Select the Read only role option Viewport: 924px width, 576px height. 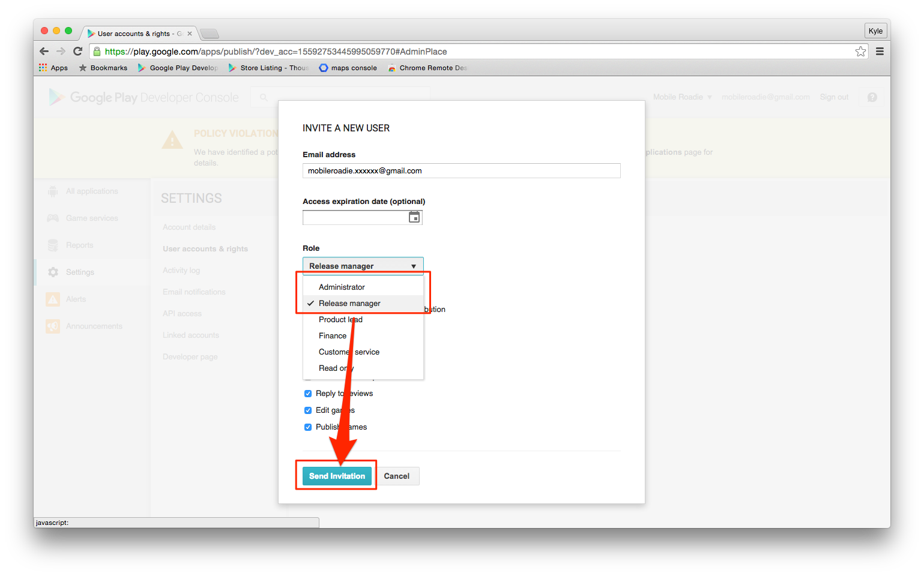coord(336,368)
